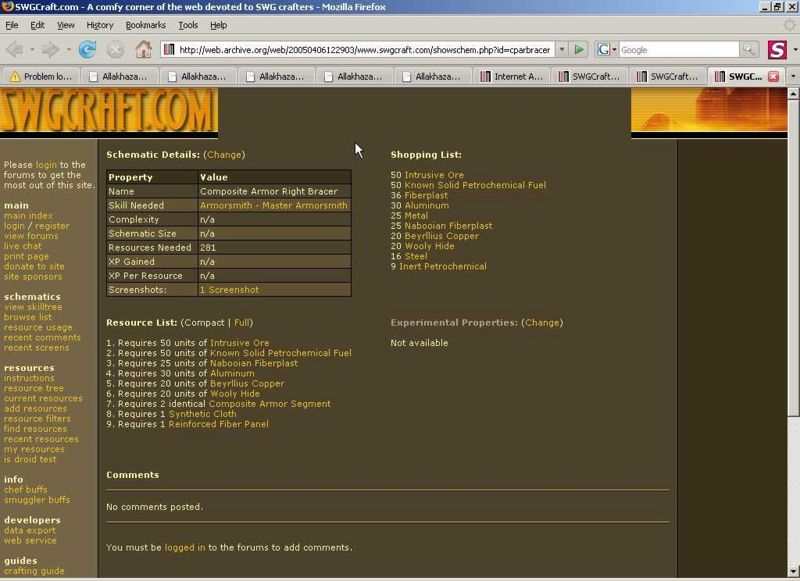
Task: Switch resource list to Full view
Action: (x=242, y=323)
